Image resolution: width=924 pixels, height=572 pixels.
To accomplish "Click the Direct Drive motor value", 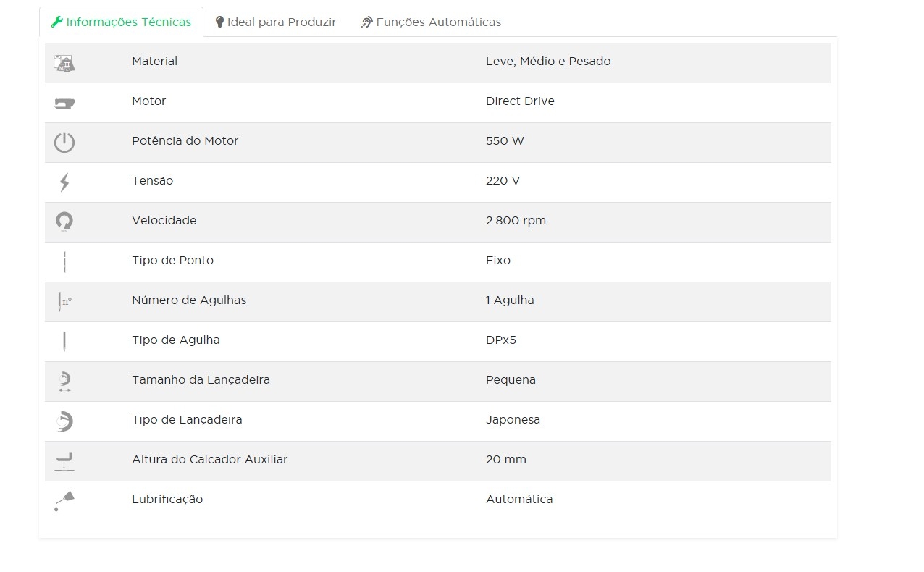I will (520, 101).
